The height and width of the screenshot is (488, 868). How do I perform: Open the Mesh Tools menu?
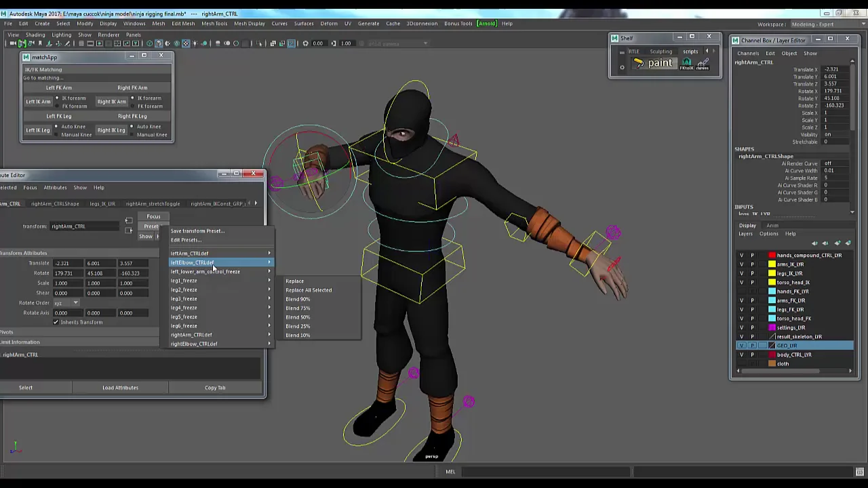click(214, 24)
